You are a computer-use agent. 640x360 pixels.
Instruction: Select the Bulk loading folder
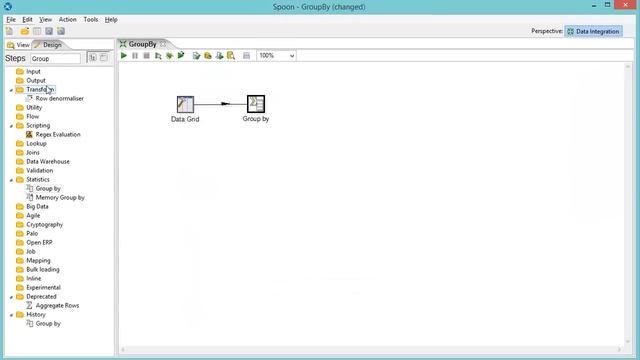pyautogui.click(x=42, y=269)
